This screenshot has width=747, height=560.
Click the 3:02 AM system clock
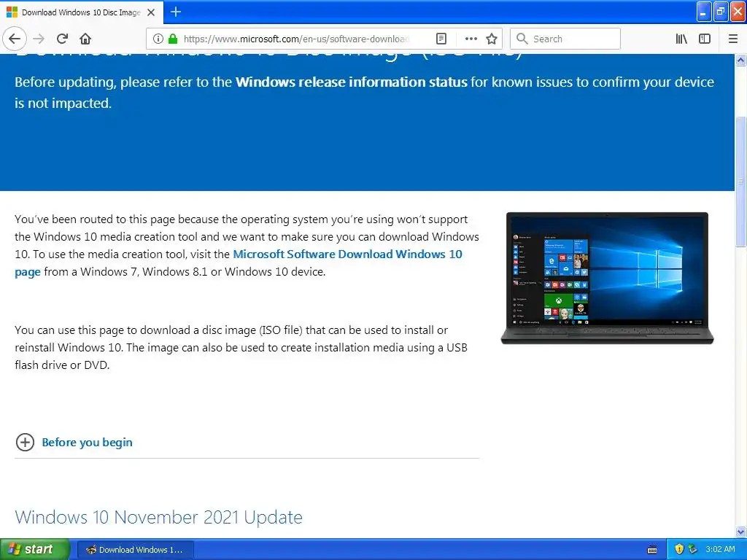click(x=720, y=550)
